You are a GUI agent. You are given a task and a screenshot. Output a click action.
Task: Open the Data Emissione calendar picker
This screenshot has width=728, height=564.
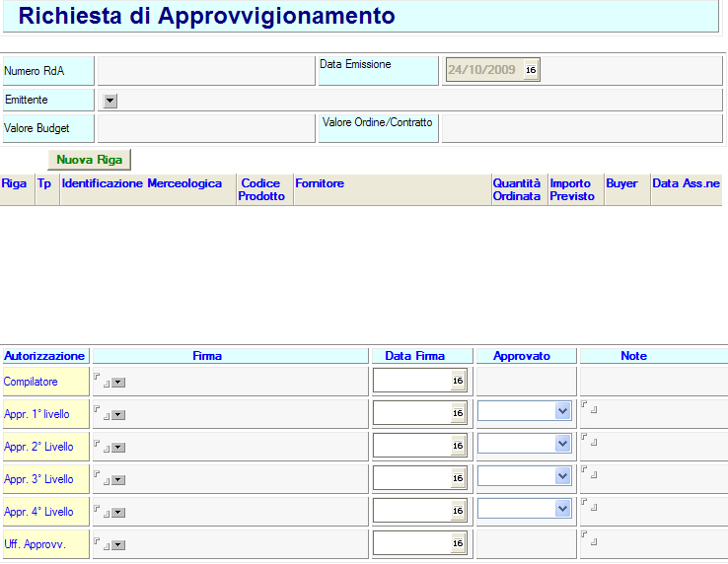point(531,70)
